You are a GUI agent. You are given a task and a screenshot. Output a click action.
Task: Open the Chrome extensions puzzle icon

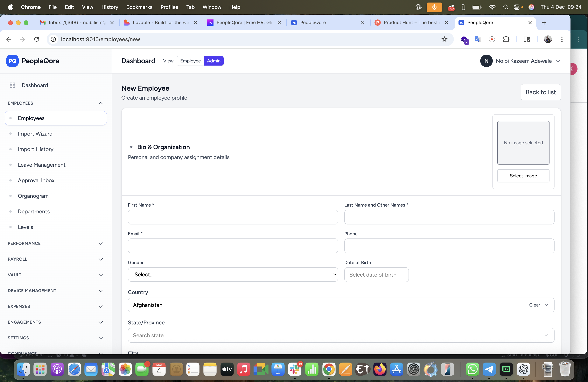coord(506,39)
